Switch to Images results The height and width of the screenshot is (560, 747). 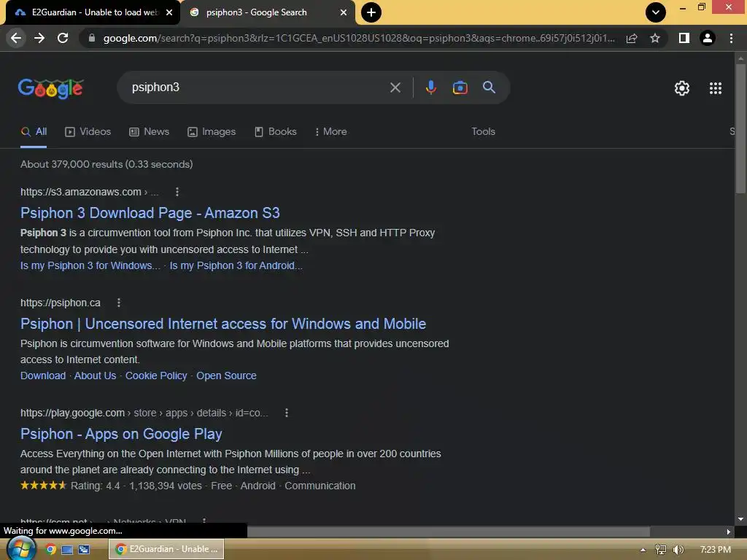[x=212, y=132]
